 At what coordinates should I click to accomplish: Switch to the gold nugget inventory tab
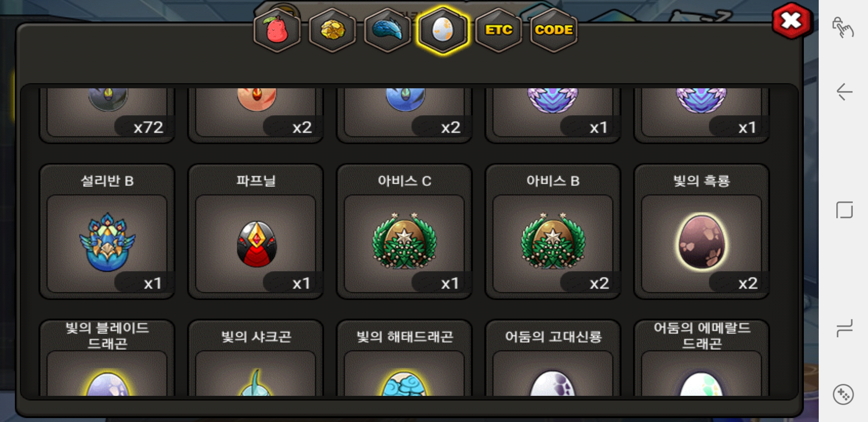pos(332,30)
